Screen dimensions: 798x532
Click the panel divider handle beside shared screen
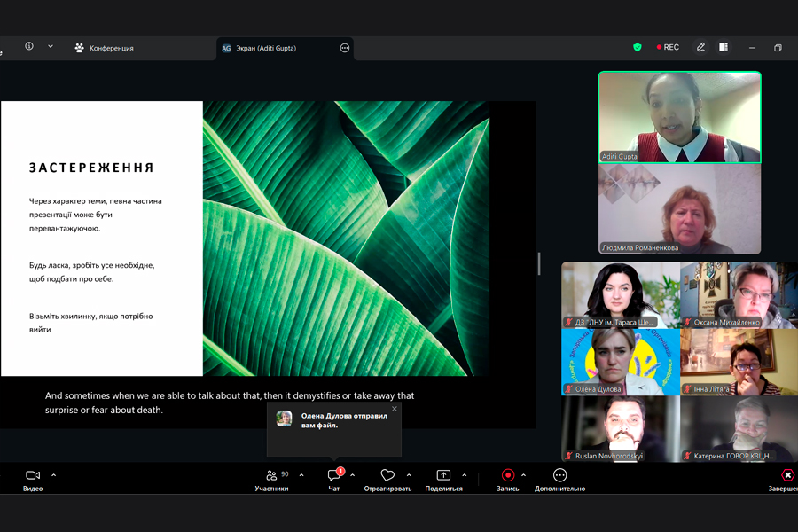(539, 263)
